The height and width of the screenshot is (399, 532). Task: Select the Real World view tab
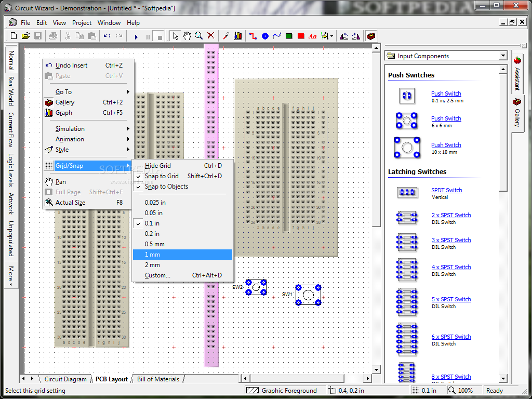point(11,91)
